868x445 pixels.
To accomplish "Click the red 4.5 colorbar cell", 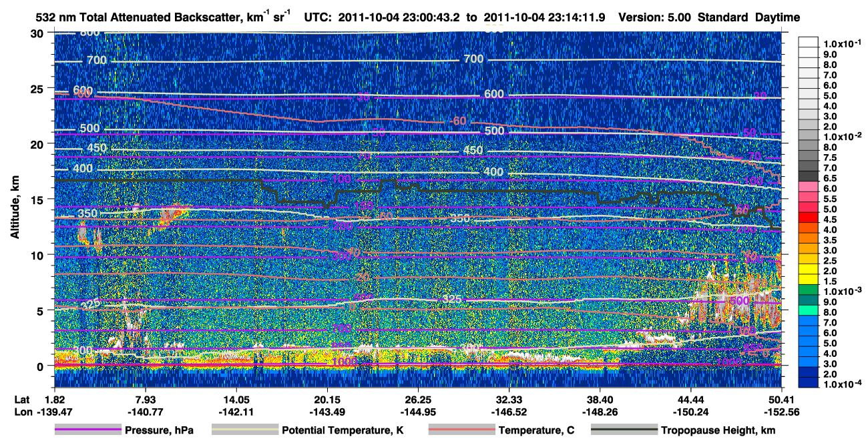I will tap(809, 219).
